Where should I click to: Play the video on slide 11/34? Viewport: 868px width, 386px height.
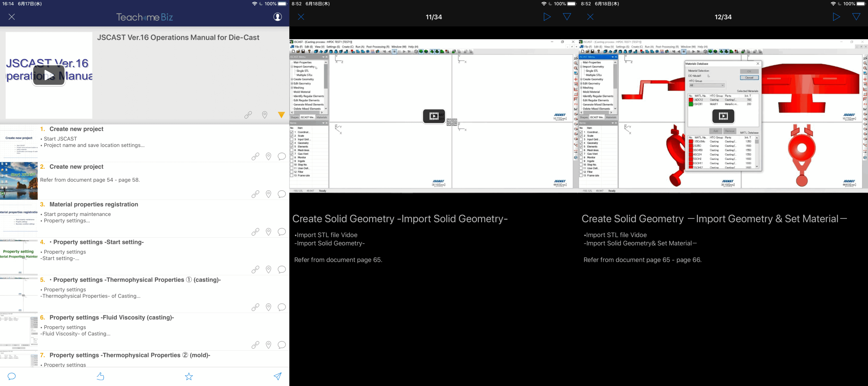[434, 116]
